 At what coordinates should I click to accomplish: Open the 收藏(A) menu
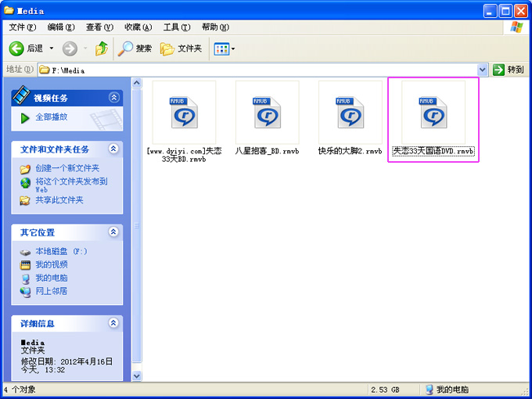[x=138, y=27]
